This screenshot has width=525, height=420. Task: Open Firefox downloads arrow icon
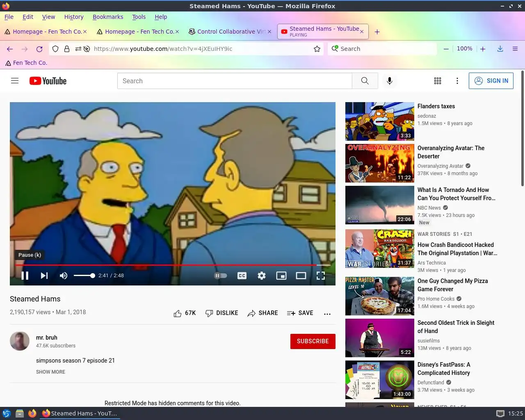[500, 49]
